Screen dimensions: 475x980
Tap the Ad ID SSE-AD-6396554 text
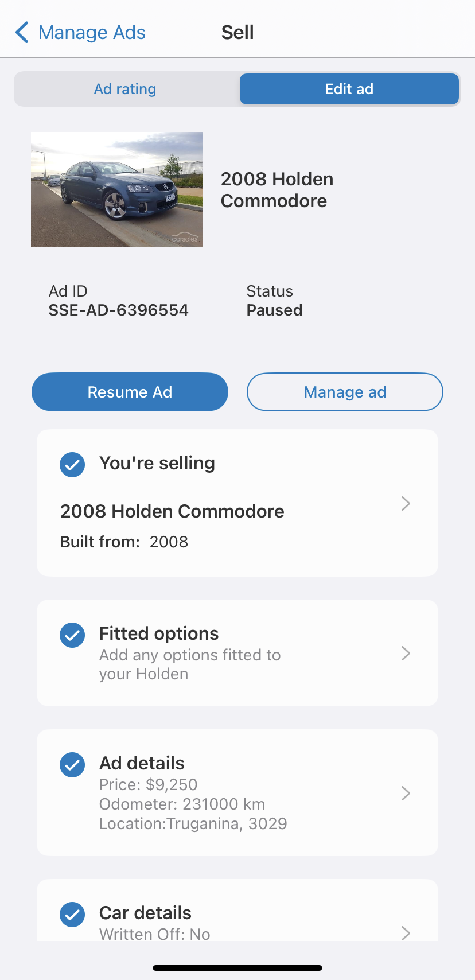(118, 310)
